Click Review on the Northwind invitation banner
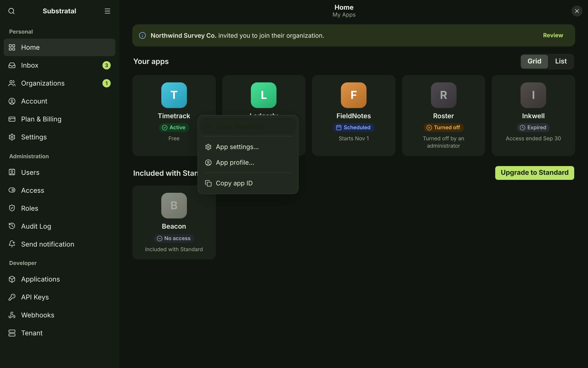588x368 pixels. [x=553, y=35]
